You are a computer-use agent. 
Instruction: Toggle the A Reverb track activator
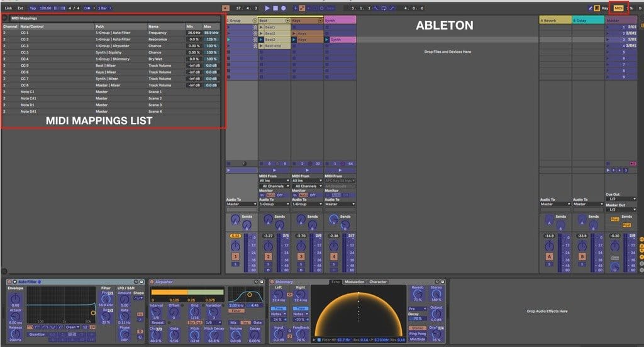[x=549, y=256]
